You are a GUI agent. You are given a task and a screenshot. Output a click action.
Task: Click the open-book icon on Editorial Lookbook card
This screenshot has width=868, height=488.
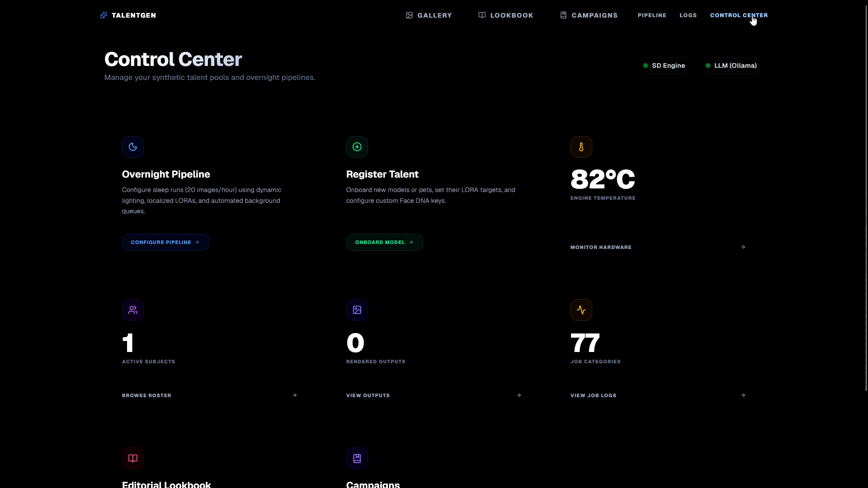133,458
